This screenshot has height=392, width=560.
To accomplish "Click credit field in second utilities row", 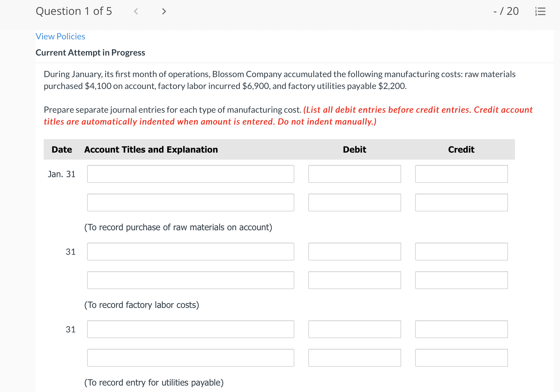I will coord(461,358).
